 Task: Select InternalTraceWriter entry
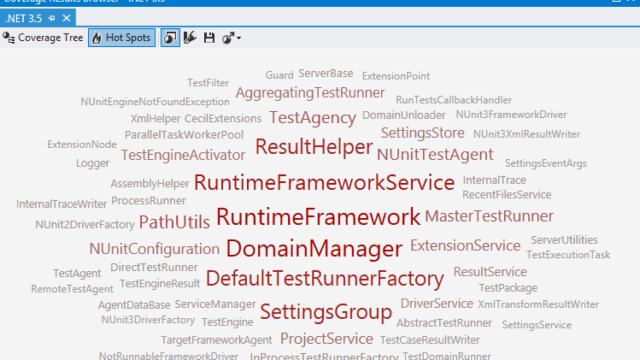click(x=61, y=204)
